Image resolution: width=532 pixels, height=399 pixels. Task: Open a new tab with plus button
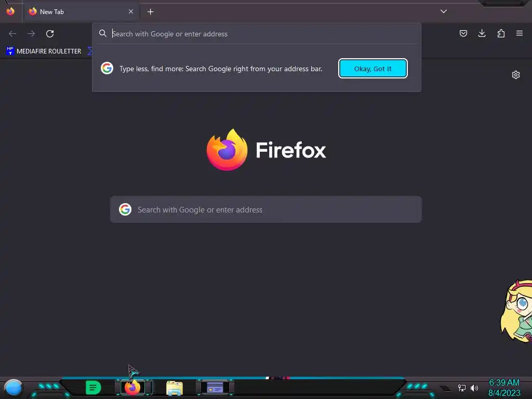point(151,12)
